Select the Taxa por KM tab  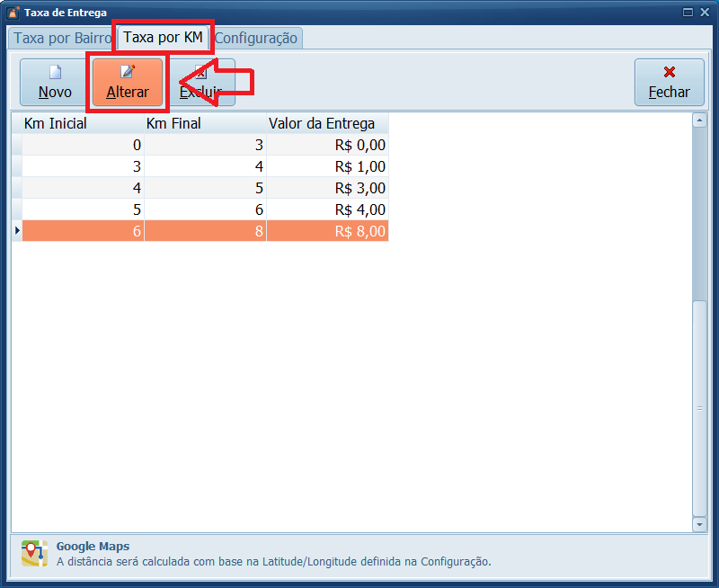163,38
